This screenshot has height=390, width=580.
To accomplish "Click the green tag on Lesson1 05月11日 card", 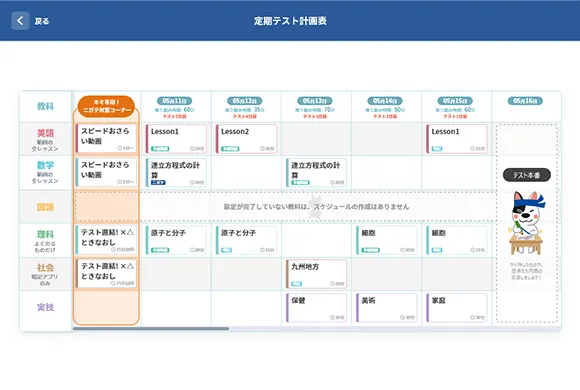I will [x=160, y=149].
